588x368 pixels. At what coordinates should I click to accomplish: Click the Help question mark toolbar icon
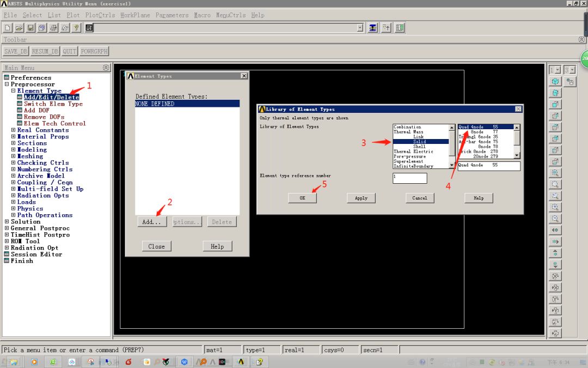tap(77, 27)
